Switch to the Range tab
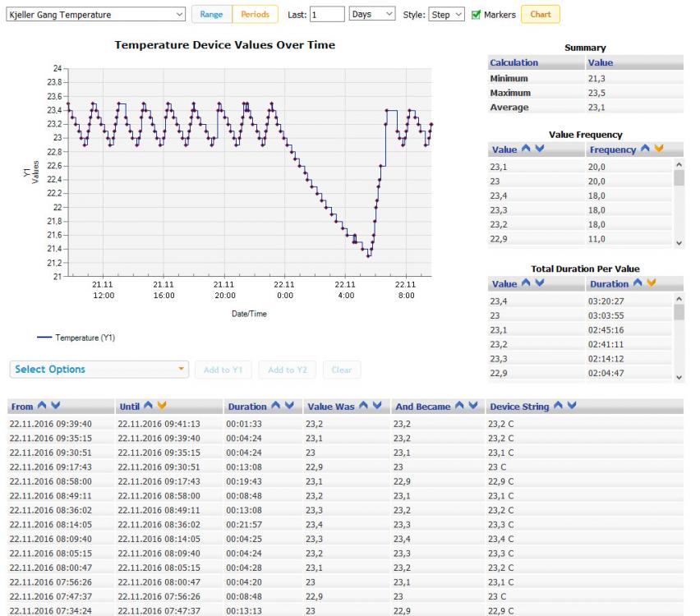Image resolution: width=700 pixels, height=616 pixels. [211, 15]
